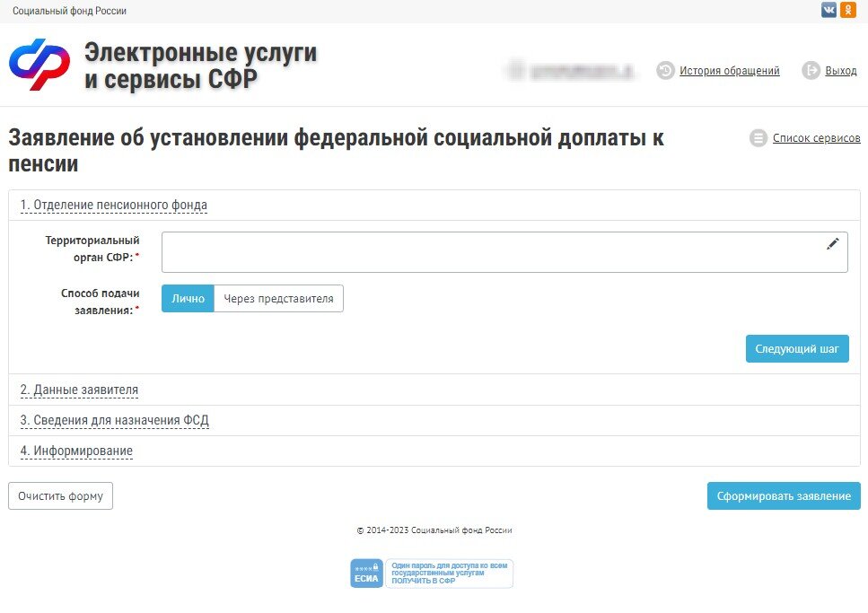Click the circular icon beside История обращений

coord(664,70)
